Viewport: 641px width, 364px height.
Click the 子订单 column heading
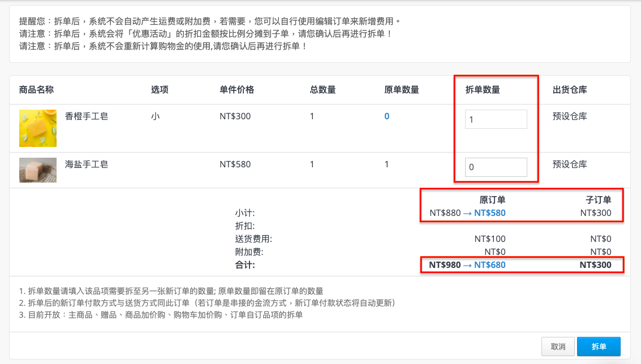click(x=599, y=200)
